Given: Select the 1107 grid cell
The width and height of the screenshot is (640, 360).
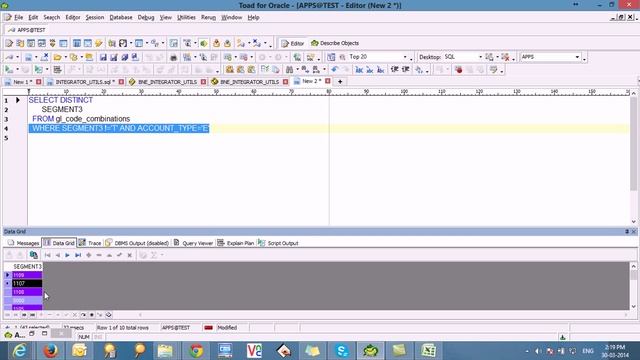Looking at the screenshot, I should pos(27,283).
